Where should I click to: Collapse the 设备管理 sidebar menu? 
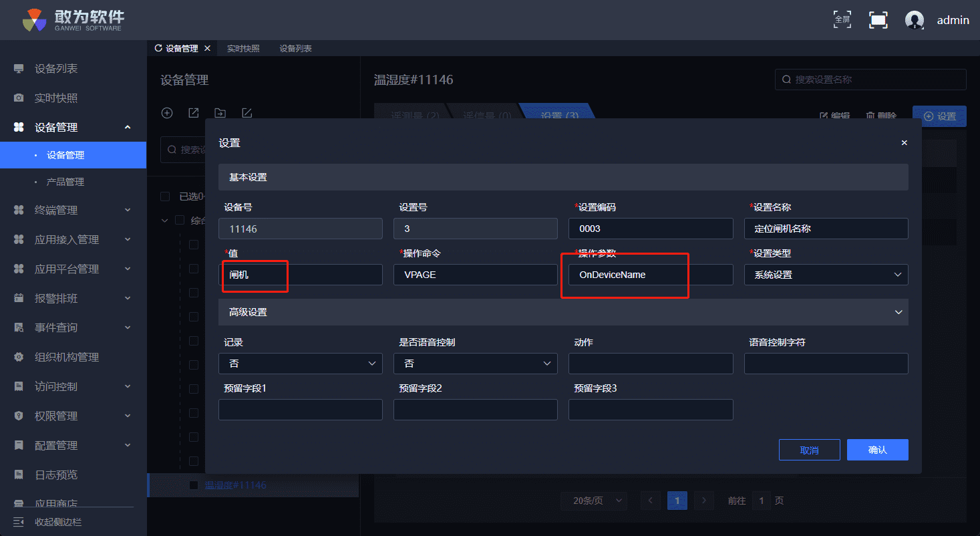tap(128, 128)
